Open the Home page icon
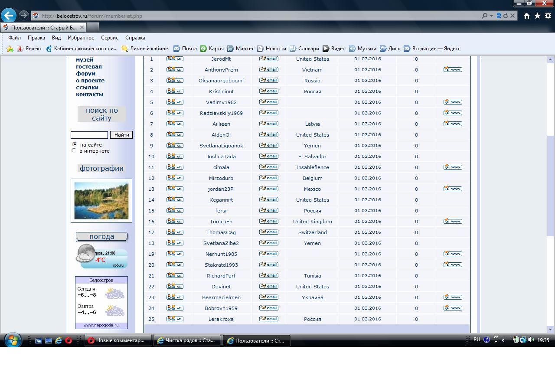Image resolution: width=555 pixels, height=392 pixels. click(526, 16)
